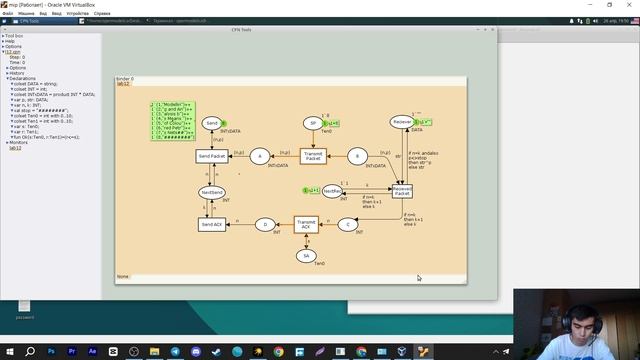
Task: Collapse the l12.cpn net entry
Action: click(3, 52)
